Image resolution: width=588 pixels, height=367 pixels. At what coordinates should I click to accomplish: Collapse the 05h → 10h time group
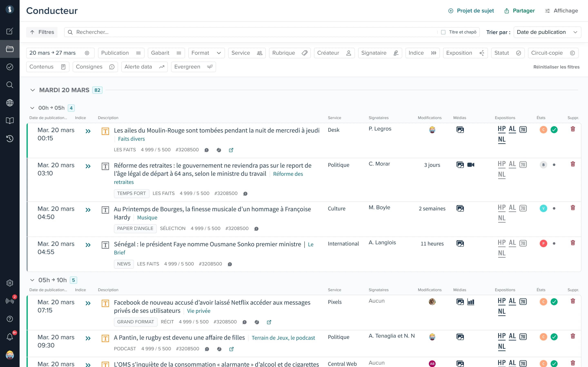coord(32,280)
